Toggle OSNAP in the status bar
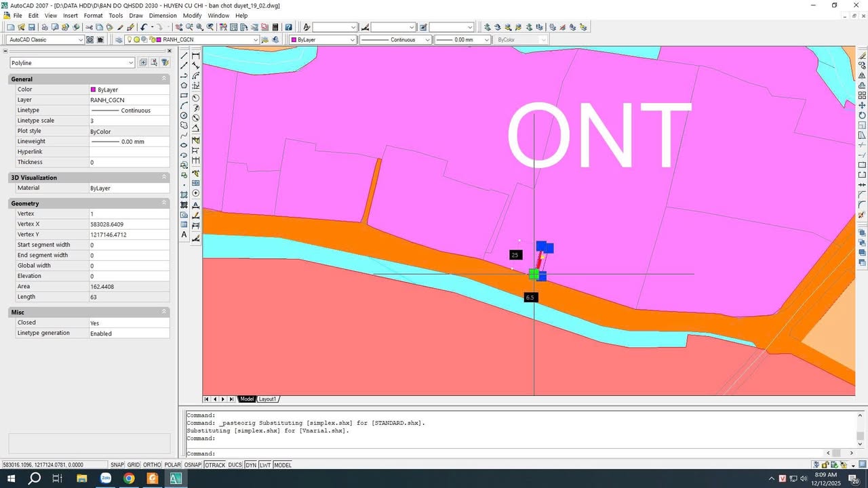 [x=193, y=465]
